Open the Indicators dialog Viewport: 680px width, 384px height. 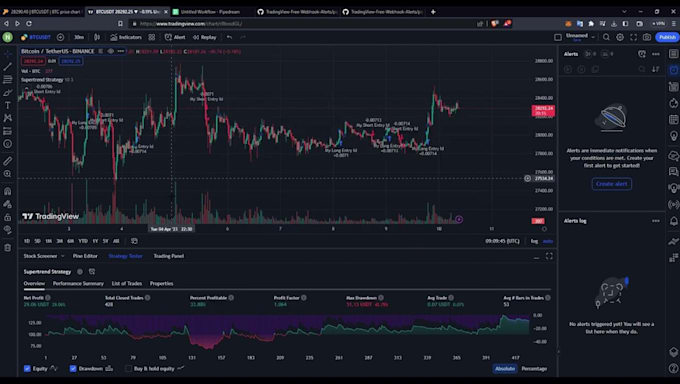pyautogui.click(x=126, y=37)
